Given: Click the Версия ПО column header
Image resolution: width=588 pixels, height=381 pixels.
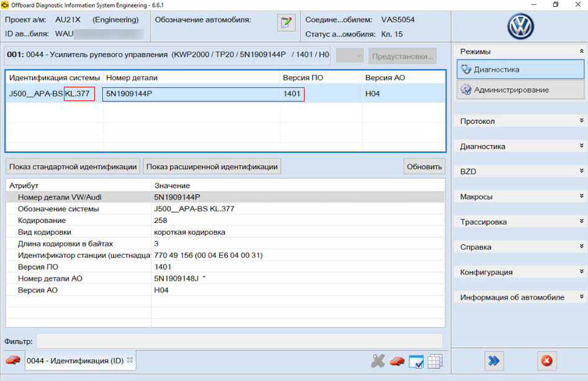Looking at the screenshot, I should point(321,77).
